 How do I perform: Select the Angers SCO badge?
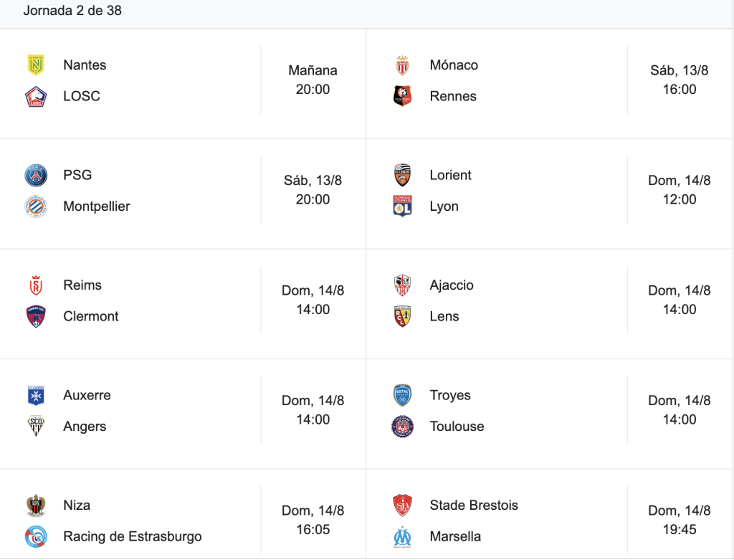pos(36,426)
